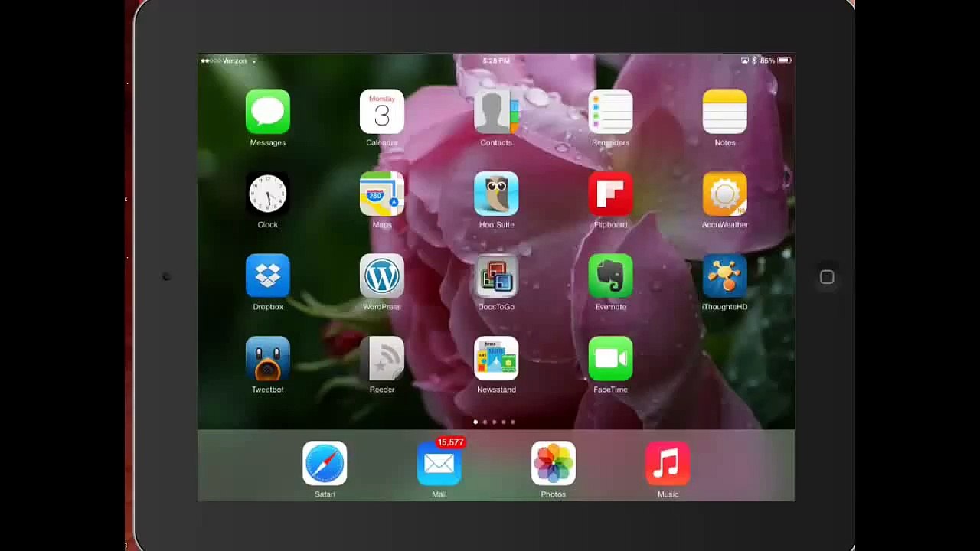980x551 pixels.
Task: Open Music in the dock
Action: (x=668, y=464)
